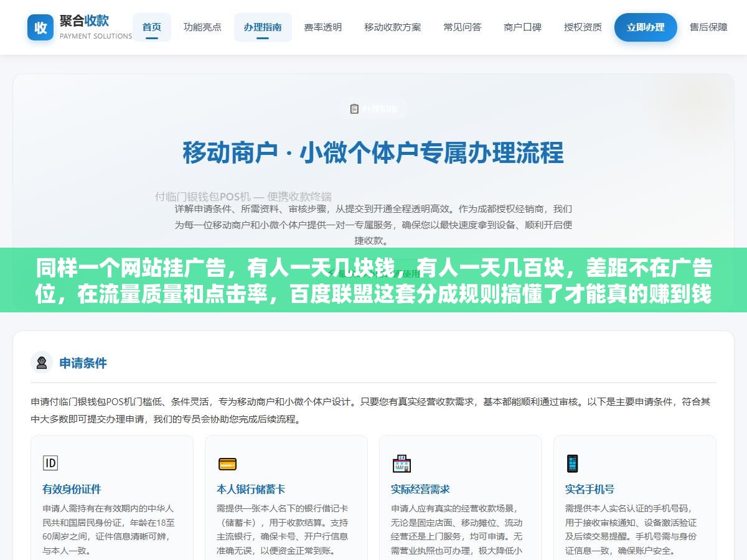Open the 常见问答 menu item
The width and height of the screenshot is (747, 560).
coord(463,27)
